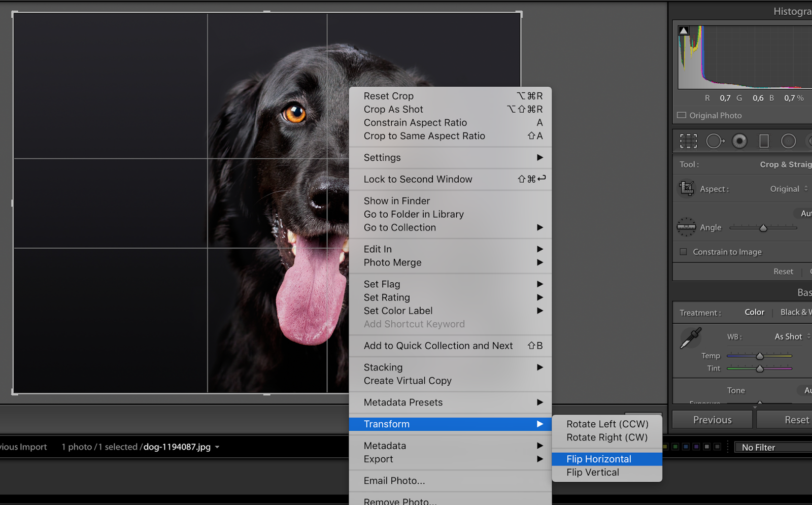Click the aspect lock icon next to Aspect
The image size is (812, 505).
click(x=687, y=188)
